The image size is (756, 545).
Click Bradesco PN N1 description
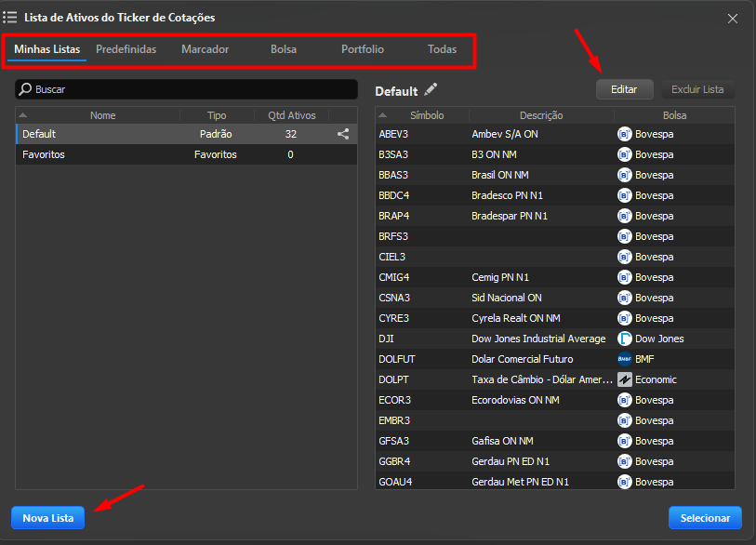507,195
